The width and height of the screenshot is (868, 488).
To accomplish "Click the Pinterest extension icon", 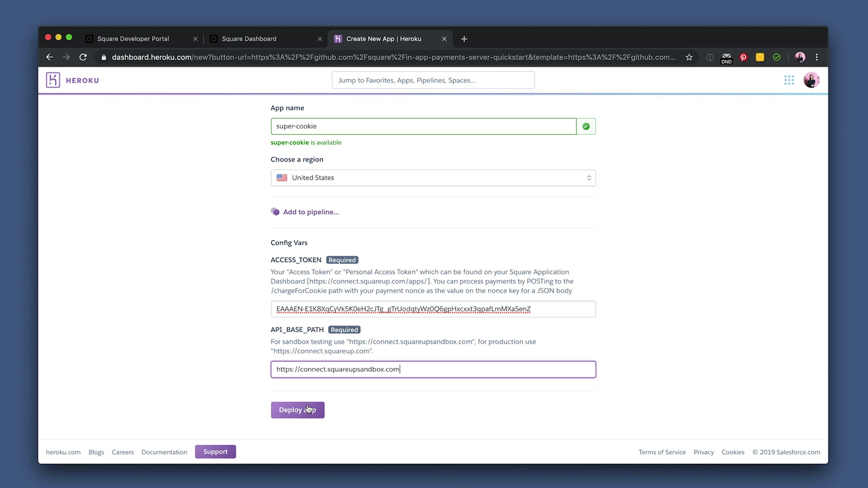I will click(743, 57).
